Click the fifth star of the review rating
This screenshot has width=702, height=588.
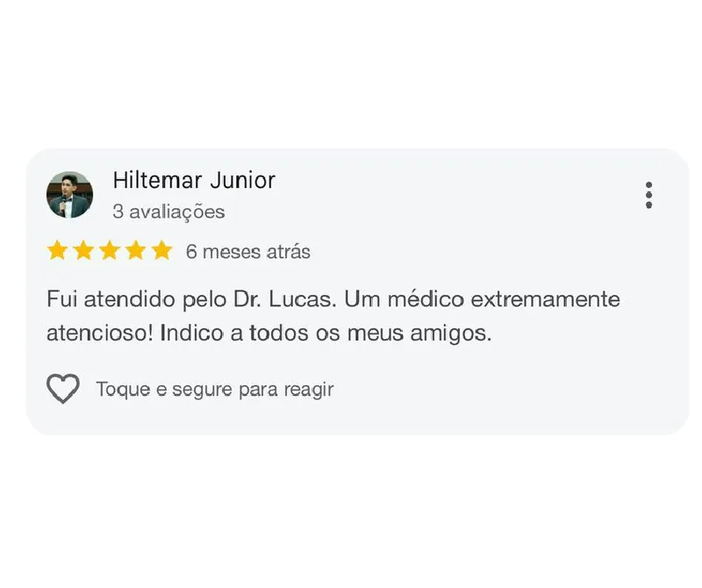[161, 251]
